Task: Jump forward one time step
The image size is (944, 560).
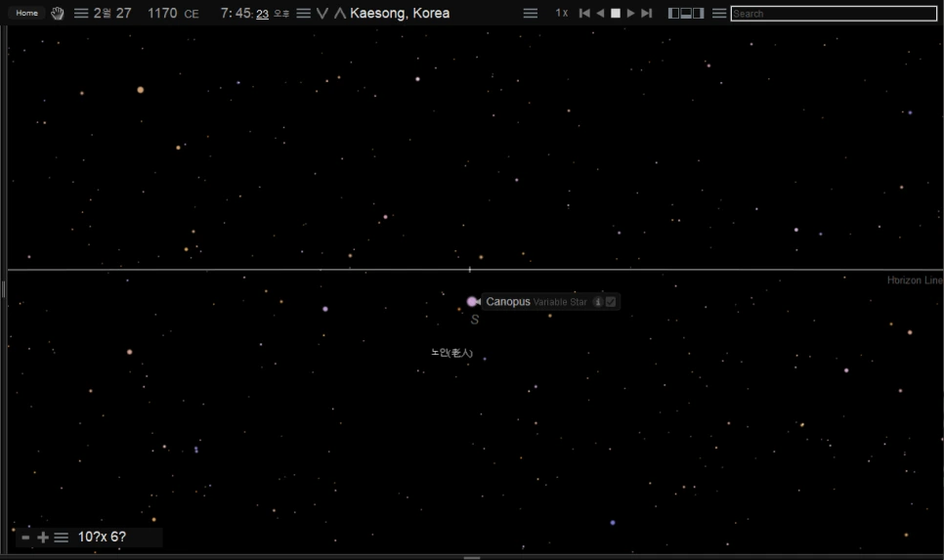Action: (x=647, y=14)
